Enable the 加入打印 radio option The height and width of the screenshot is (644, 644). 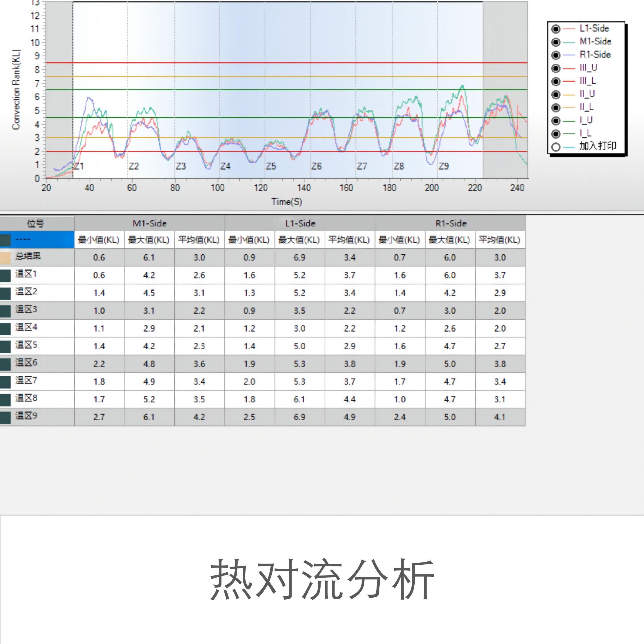click(x=556, y=147)
